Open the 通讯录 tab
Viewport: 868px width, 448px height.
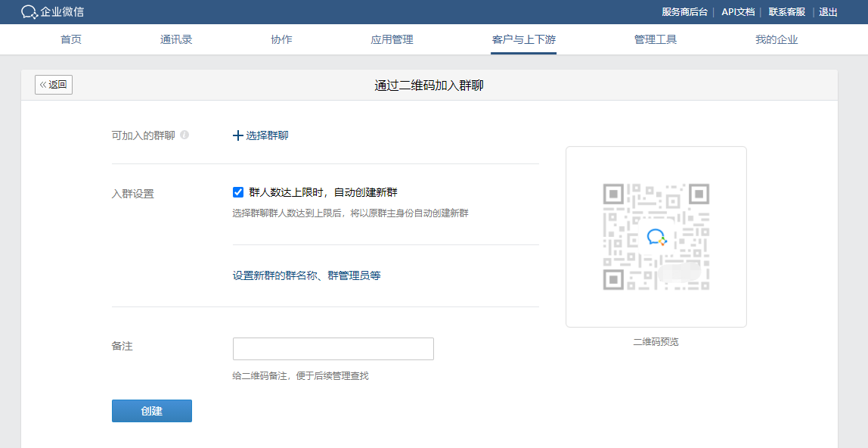(x=176, y=39)
